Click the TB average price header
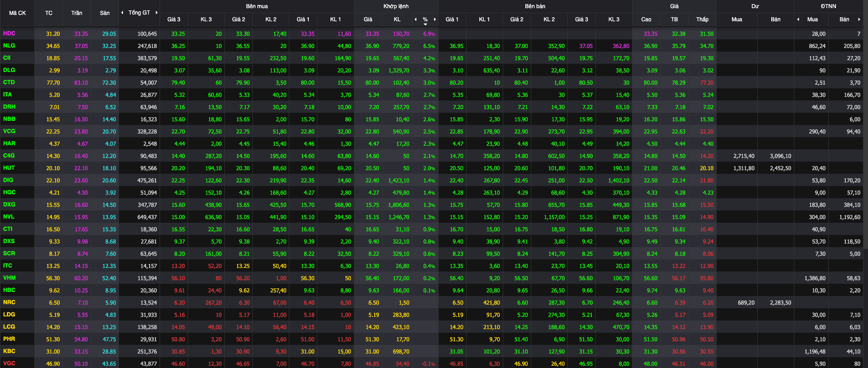 [675, 19]
